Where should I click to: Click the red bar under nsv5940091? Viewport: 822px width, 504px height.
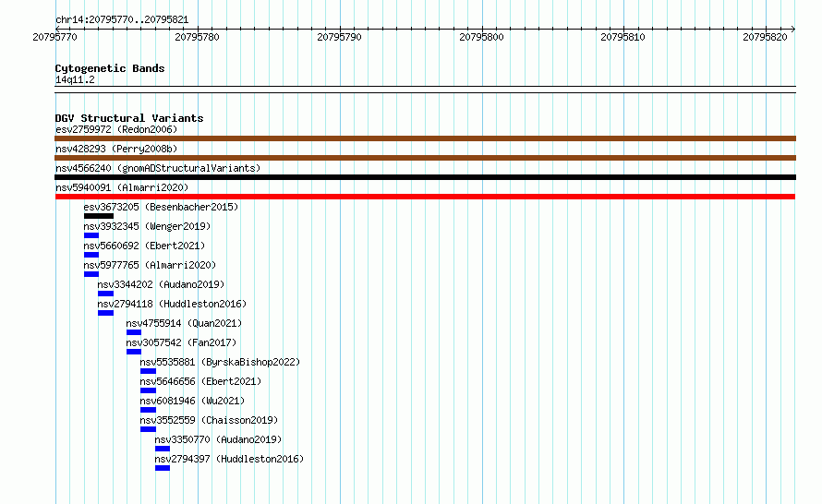(x=425, y=197)
